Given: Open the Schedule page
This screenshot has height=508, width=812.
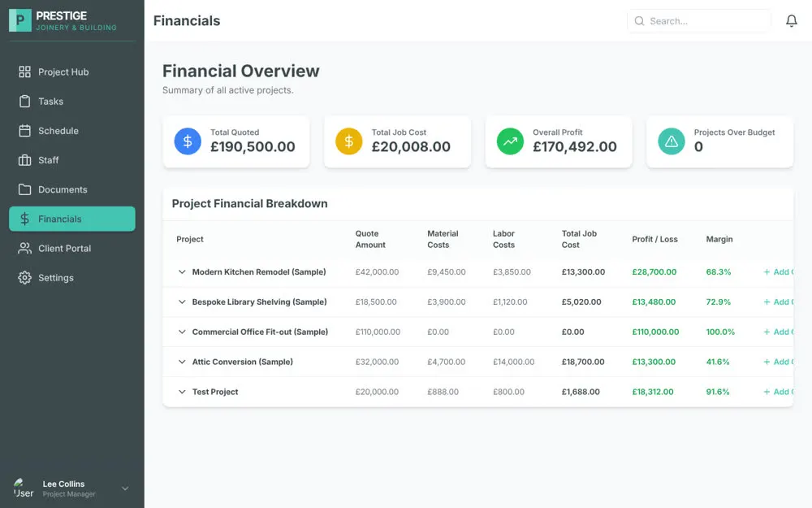Looking at the screenshot, I should 72,131.
